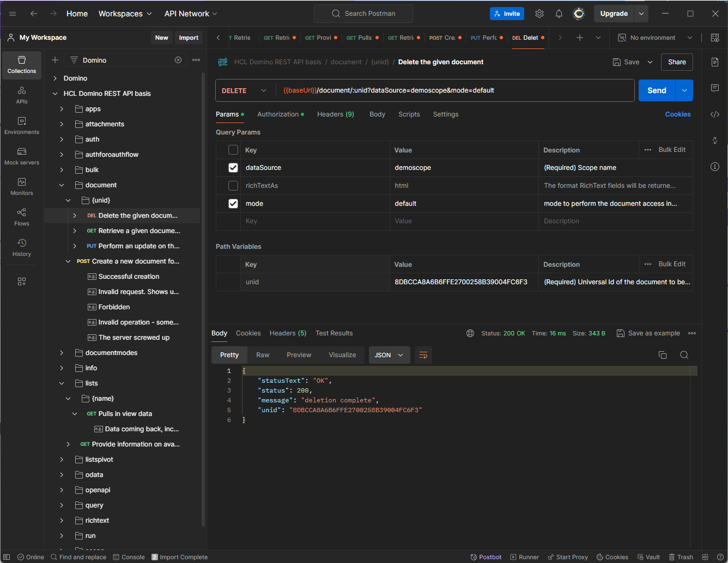
Task: Switch to the Headers (9) request tab
Action: point(335,114)
